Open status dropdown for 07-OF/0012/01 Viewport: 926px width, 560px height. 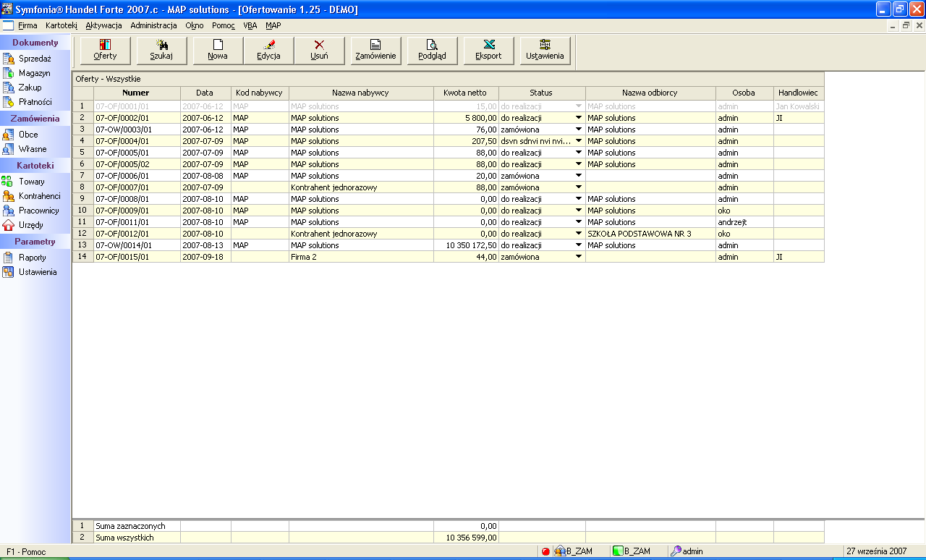point(579,234)
